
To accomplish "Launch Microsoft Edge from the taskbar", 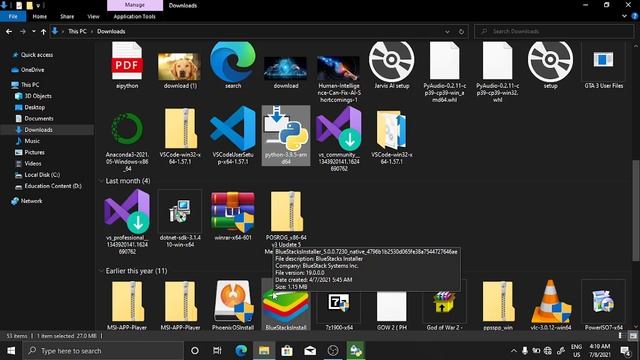I will (x=241, y=351).
